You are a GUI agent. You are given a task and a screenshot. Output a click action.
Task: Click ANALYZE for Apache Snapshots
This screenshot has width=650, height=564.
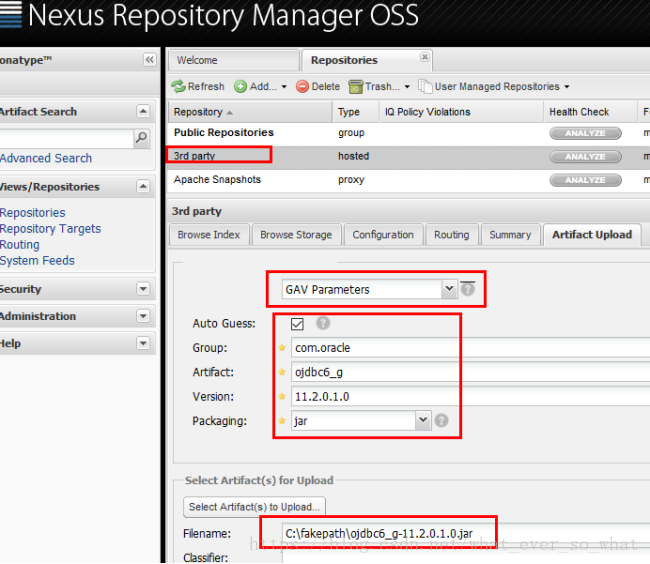[x=585, y=180]
